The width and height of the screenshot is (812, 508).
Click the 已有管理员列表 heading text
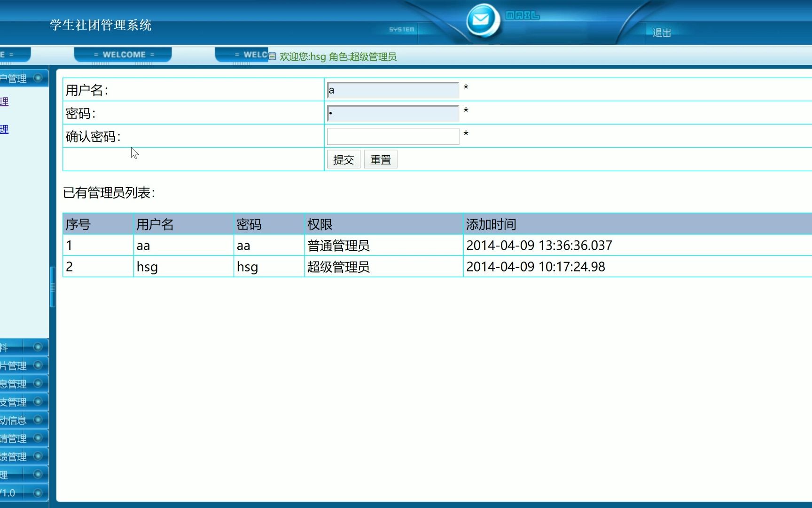point(109,193)
